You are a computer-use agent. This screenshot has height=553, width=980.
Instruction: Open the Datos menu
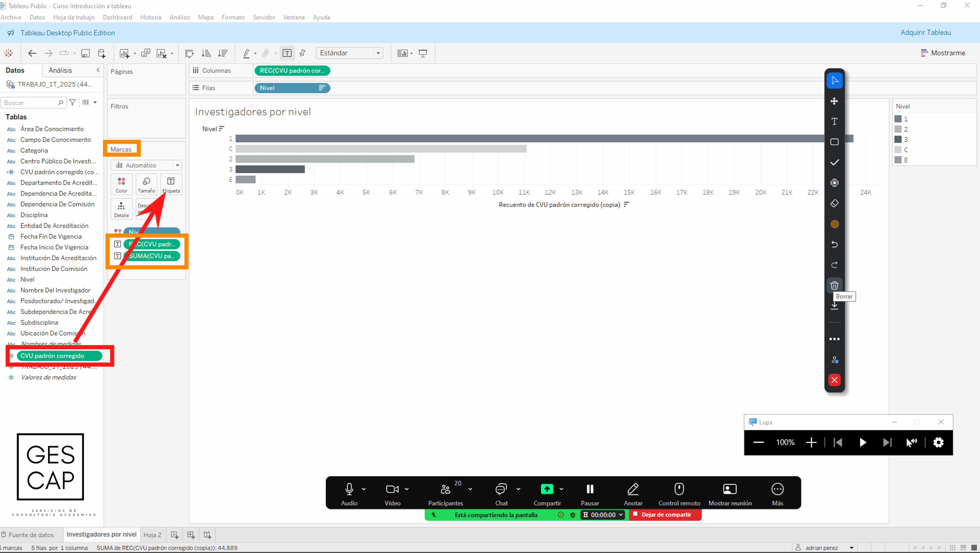click(x=37, y=17)
